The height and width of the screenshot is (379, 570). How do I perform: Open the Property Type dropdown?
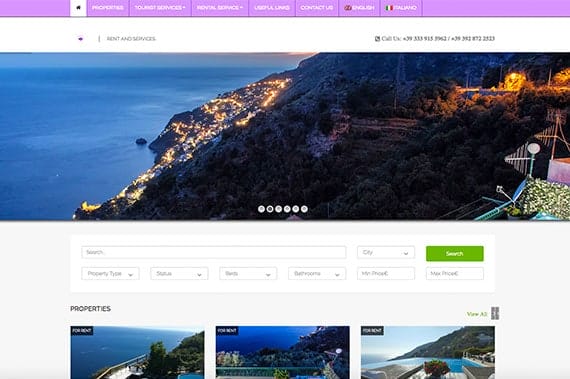[111, 274]
